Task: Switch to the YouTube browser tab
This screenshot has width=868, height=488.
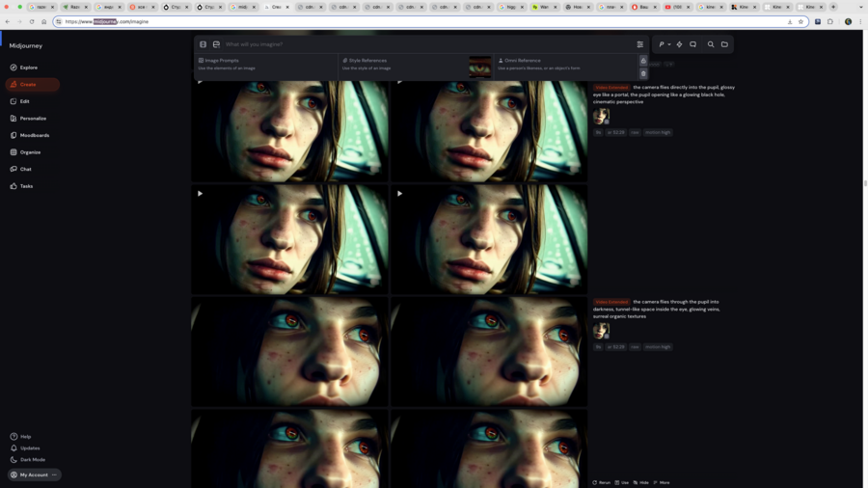Action: pyautogui.click(x=677, y=7)
